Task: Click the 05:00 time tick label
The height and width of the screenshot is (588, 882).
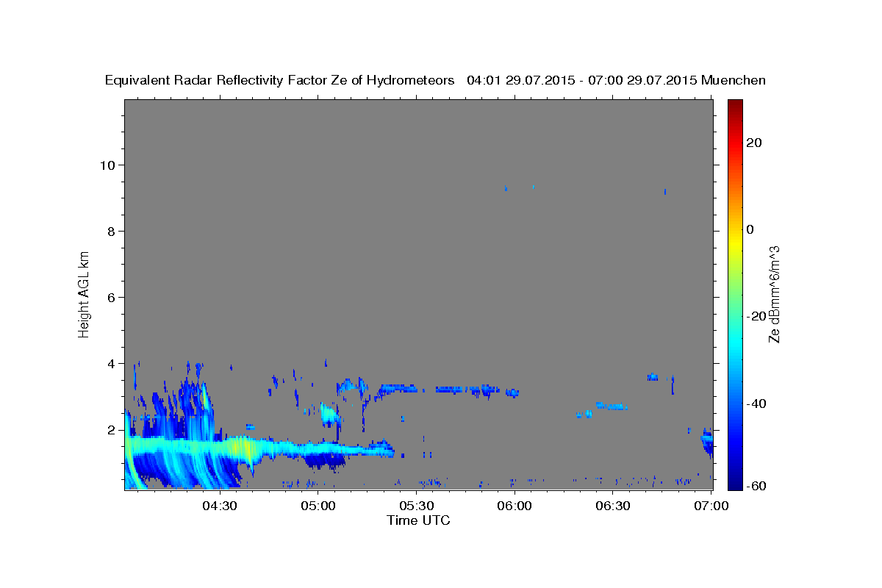Action: coord(318,506)
